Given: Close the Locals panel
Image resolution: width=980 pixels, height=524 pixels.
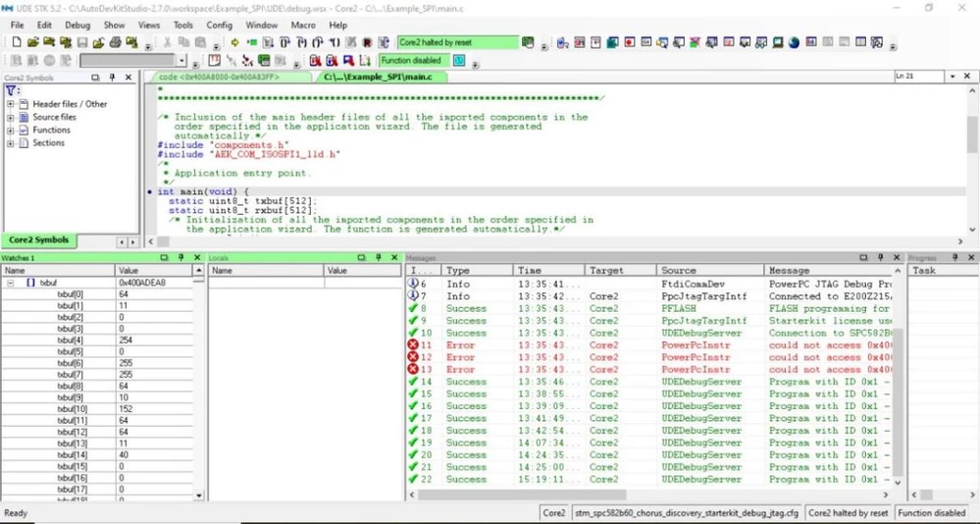Looking at the screenshot, I should coord(394,258).
